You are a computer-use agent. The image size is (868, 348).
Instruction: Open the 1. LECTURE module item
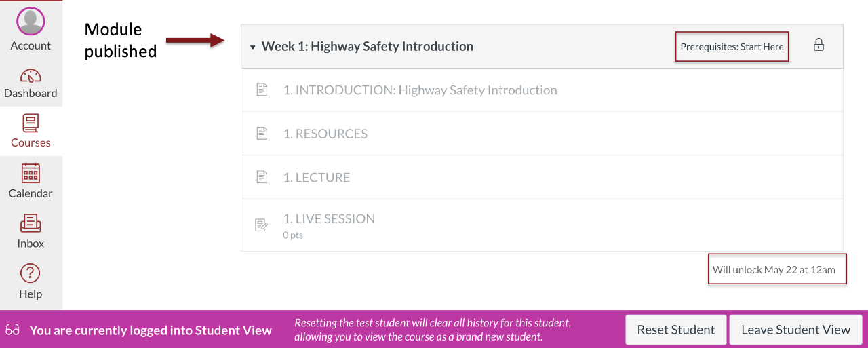coord(316,178)
